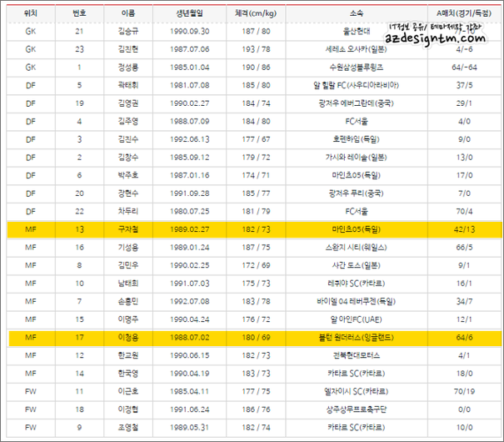This screenshot has height=442, width=504.
Task: Select highlighted player name 이청용
Action: point(128,338)
